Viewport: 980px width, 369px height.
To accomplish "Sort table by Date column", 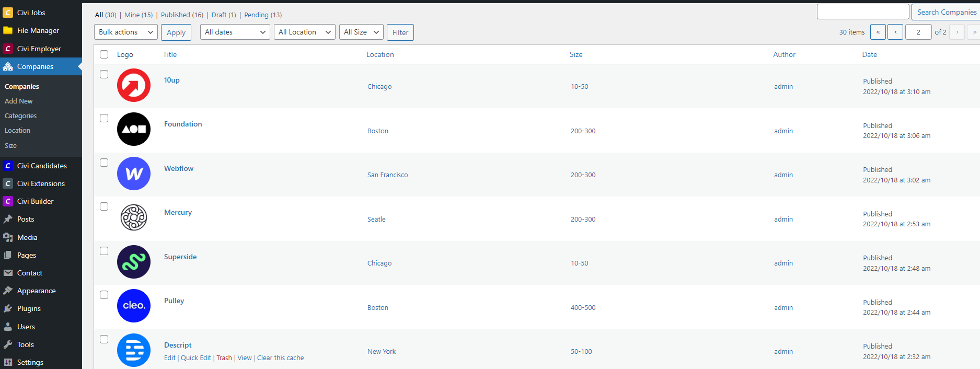I will pos(870,54).
